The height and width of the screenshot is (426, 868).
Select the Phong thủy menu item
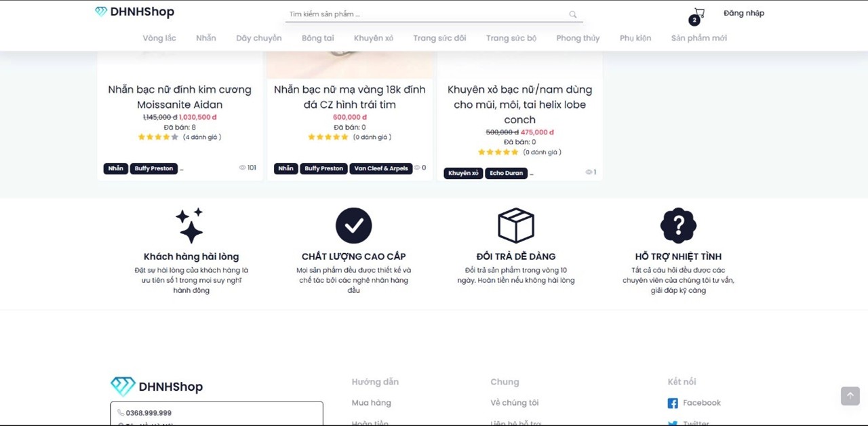(578, 38)
